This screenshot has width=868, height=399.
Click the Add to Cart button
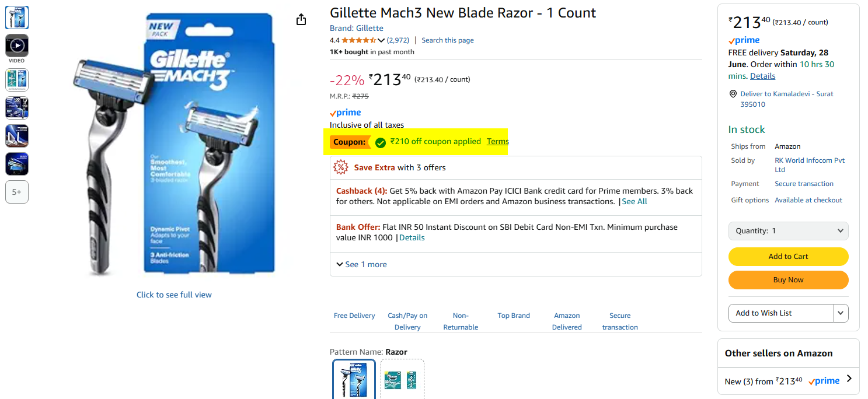click(x=788, y=257)
